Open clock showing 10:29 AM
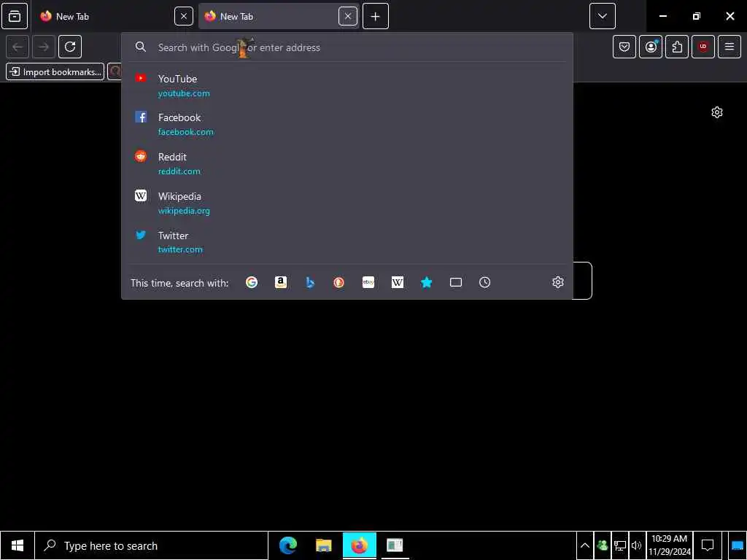 click(x=670, y=545)
